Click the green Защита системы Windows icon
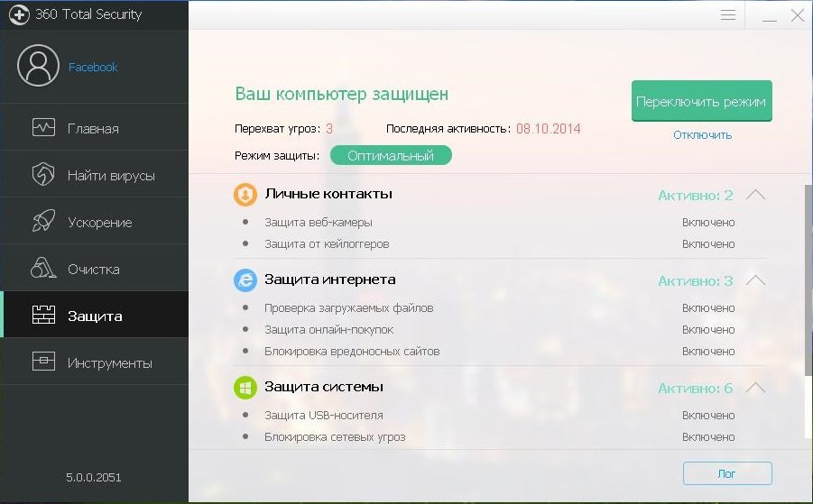Image resolution: width=813 pixels, height=504 pixels. [x=245, y=388]
